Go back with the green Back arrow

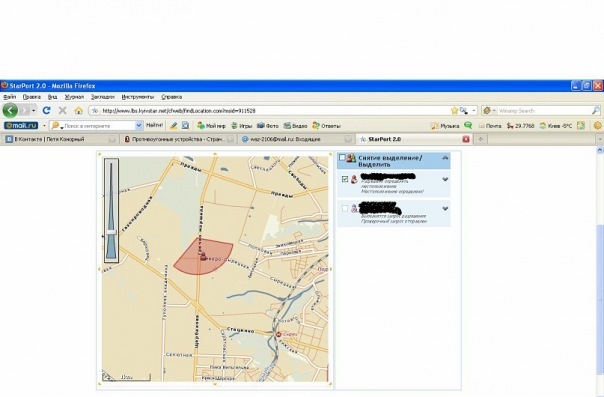pos(10,111)
